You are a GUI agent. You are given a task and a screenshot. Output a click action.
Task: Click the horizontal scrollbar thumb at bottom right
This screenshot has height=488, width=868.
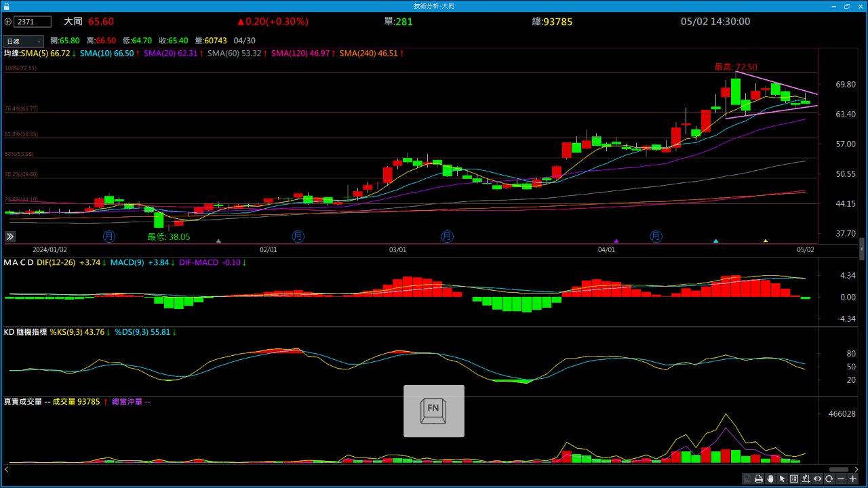[x=839, y=469]
